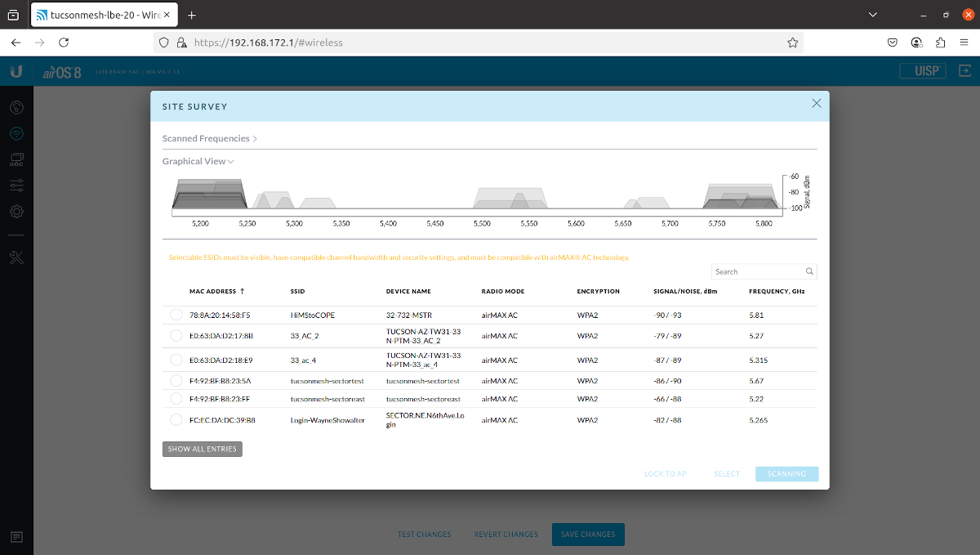Screen dimensions: 980x555
Task: Select radio button for HiMStoCOPE
Action: click(176, 315)
